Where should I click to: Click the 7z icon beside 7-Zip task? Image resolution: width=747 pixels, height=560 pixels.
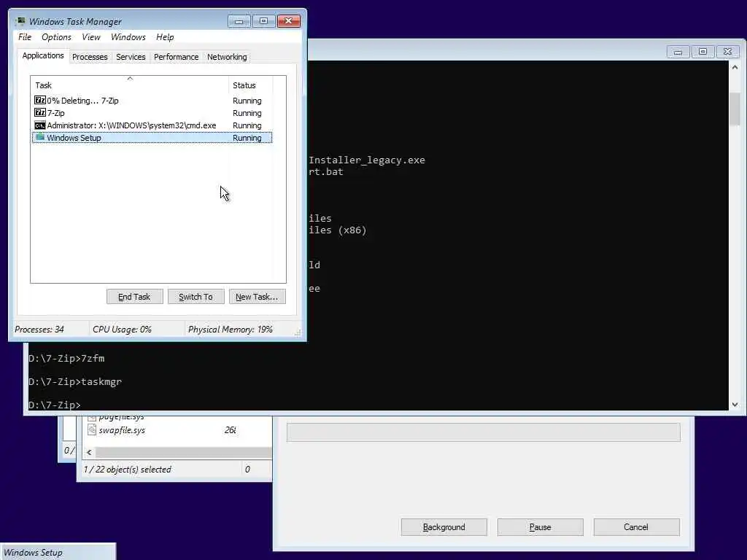point(40,112)
